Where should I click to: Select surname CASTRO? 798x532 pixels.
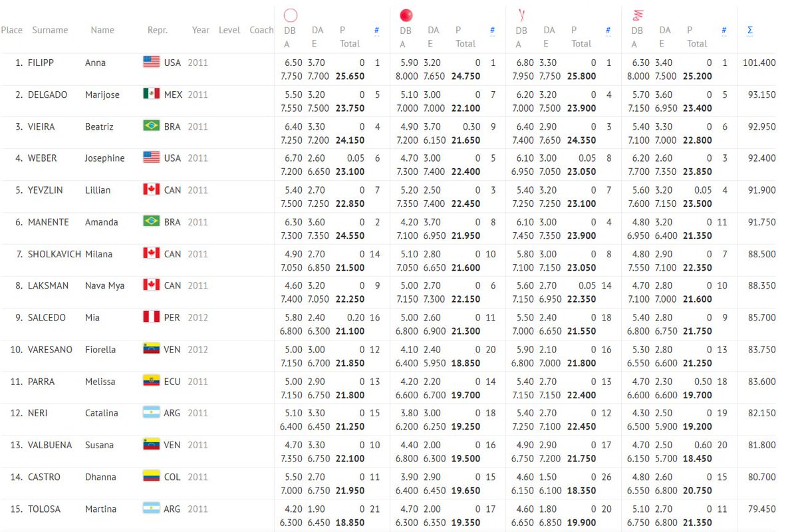tap(44, 477)
